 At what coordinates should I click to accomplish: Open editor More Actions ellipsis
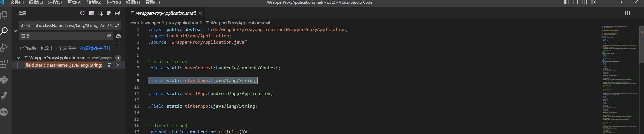[x=636, y=13]
